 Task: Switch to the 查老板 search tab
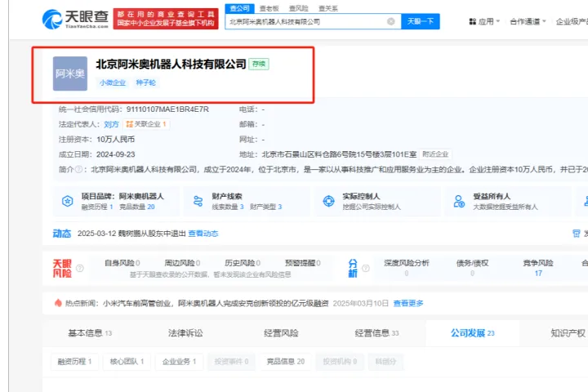pos(269,8)
